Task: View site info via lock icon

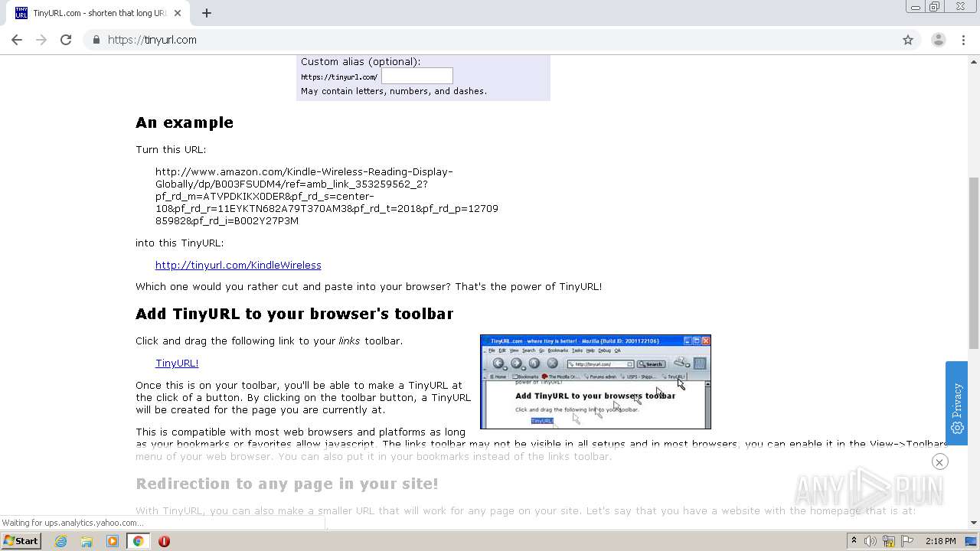Action: (96, 40)
